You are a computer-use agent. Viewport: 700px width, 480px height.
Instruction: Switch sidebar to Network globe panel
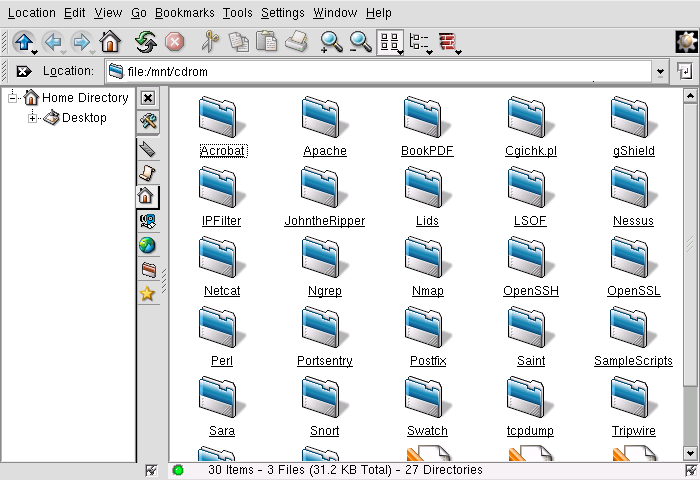[x=147, y=245]
